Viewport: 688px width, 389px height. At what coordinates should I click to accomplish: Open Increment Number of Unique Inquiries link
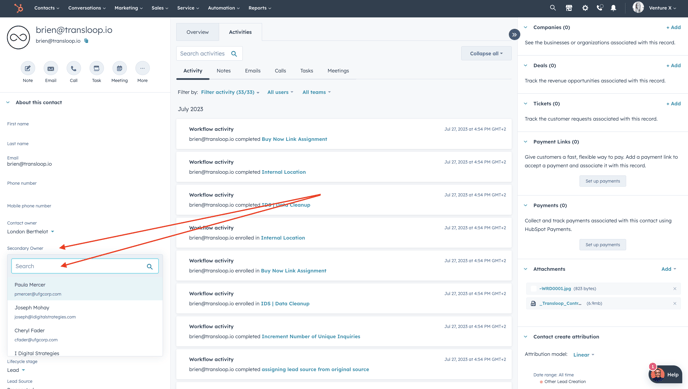311,336
